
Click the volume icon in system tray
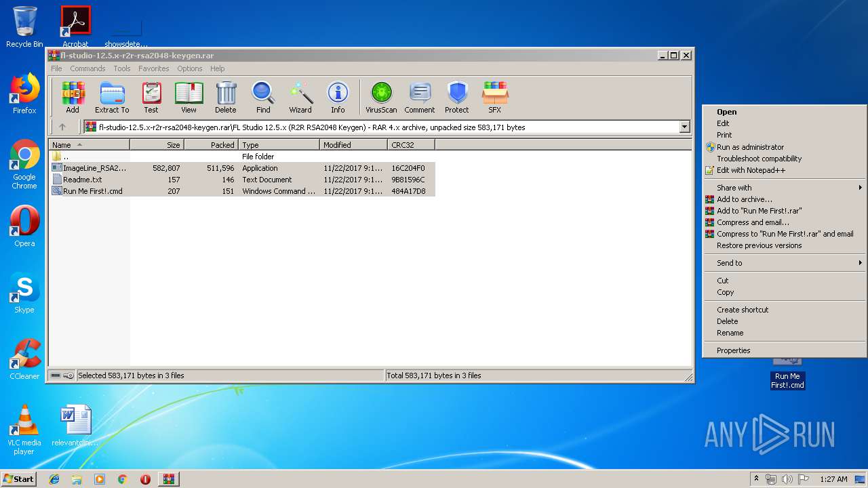click(x=787, y=479)
